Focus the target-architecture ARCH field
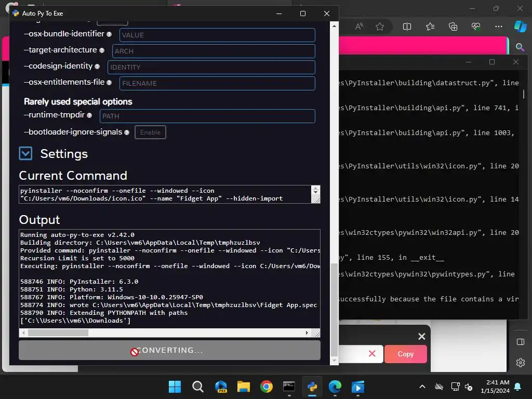 [214, 51]
